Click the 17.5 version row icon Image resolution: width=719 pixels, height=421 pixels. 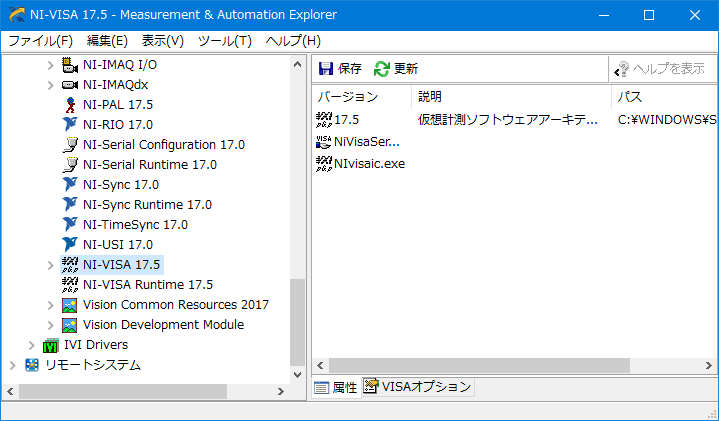(324, 120)
